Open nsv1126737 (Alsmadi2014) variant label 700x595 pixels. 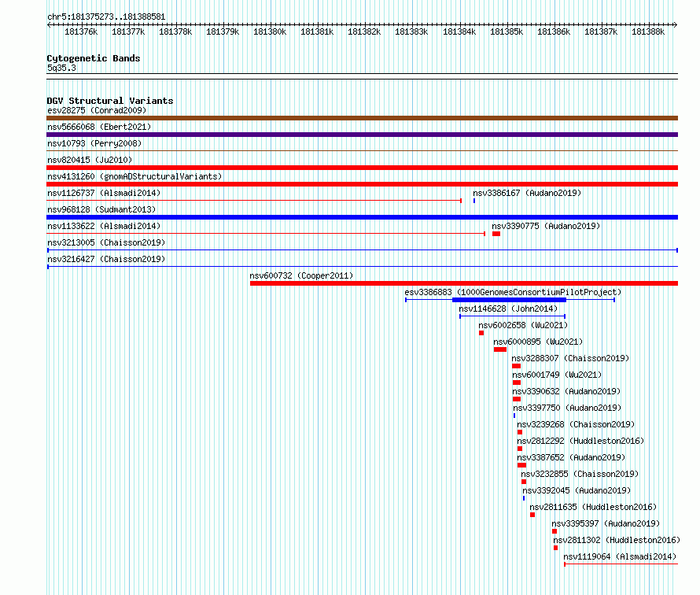click(x=104, y=193)
